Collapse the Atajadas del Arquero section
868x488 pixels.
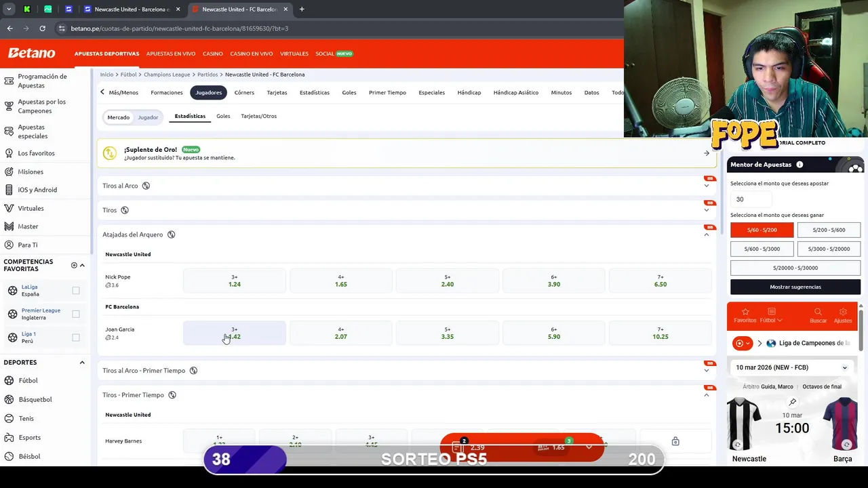click(707, 235)
